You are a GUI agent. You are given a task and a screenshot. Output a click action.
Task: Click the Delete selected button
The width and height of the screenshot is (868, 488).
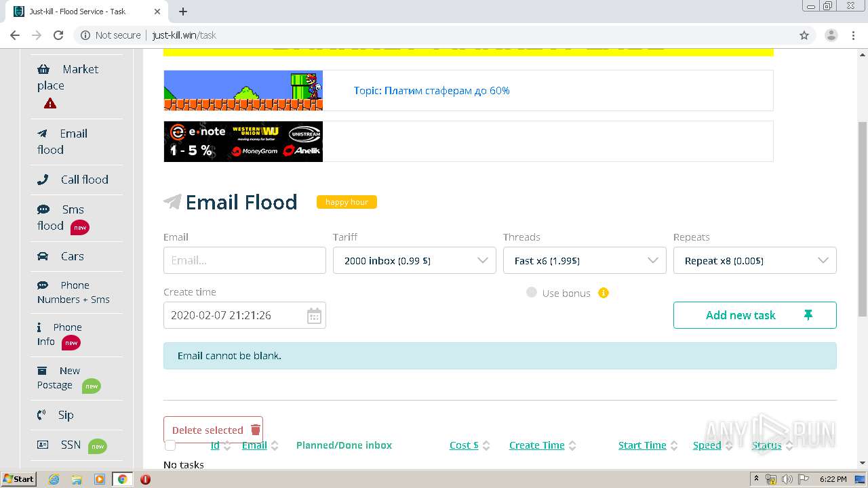[x=213, y=430]
